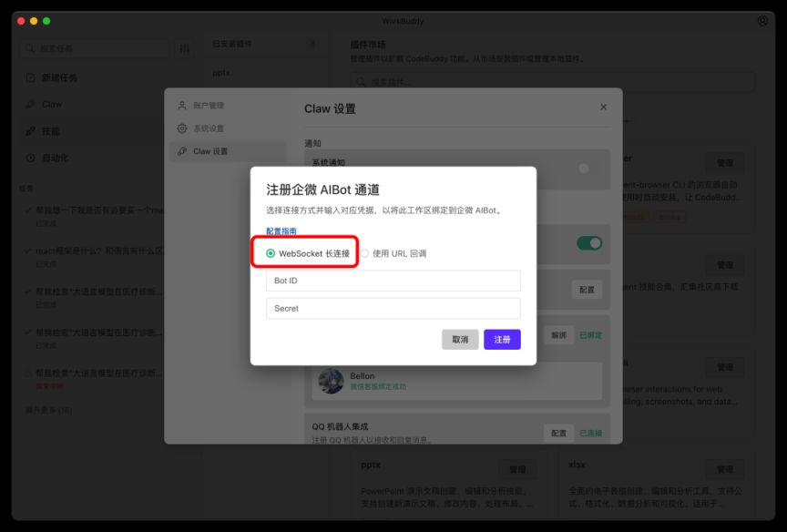
Task: Click 配置 button for QQ 机器人集成
Action: (x=558, y=433)
